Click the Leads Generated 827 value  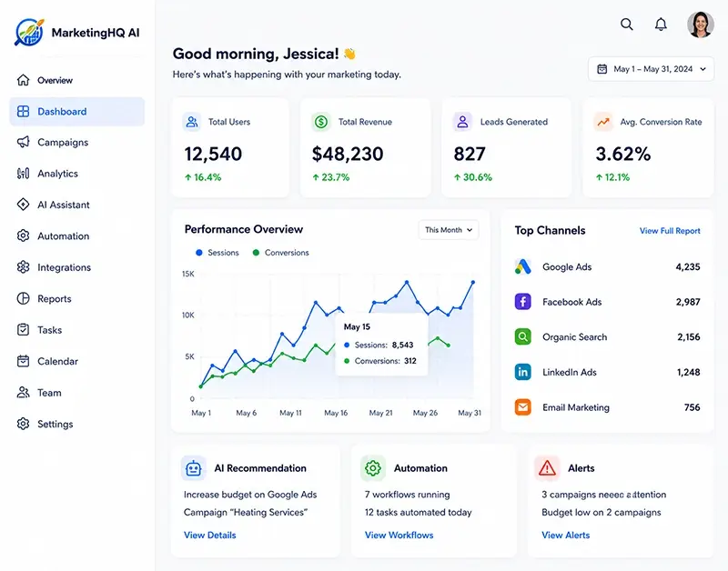pyautogui.click(x=470, y=154)
